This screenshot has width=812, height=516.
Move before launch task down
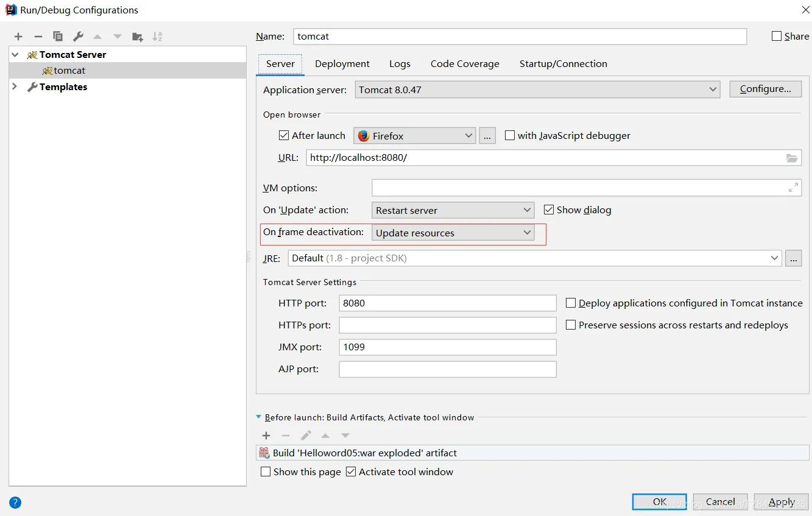tap(345, 436)
